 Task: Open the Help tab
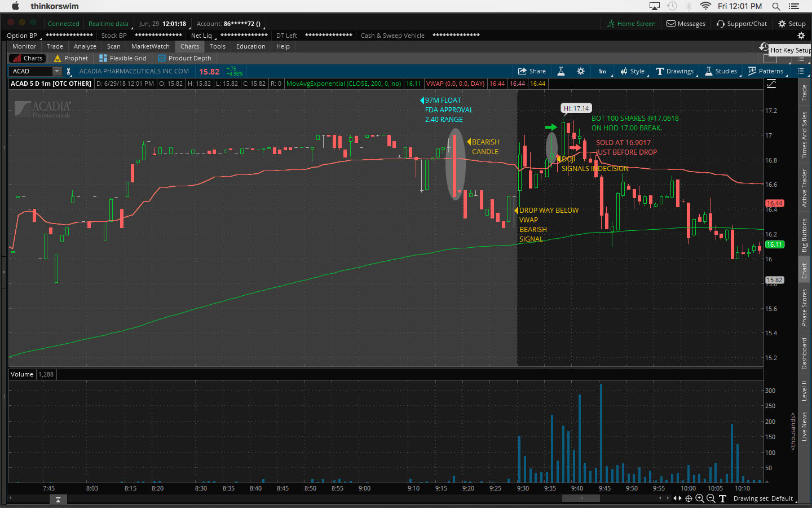coord(283,46)
